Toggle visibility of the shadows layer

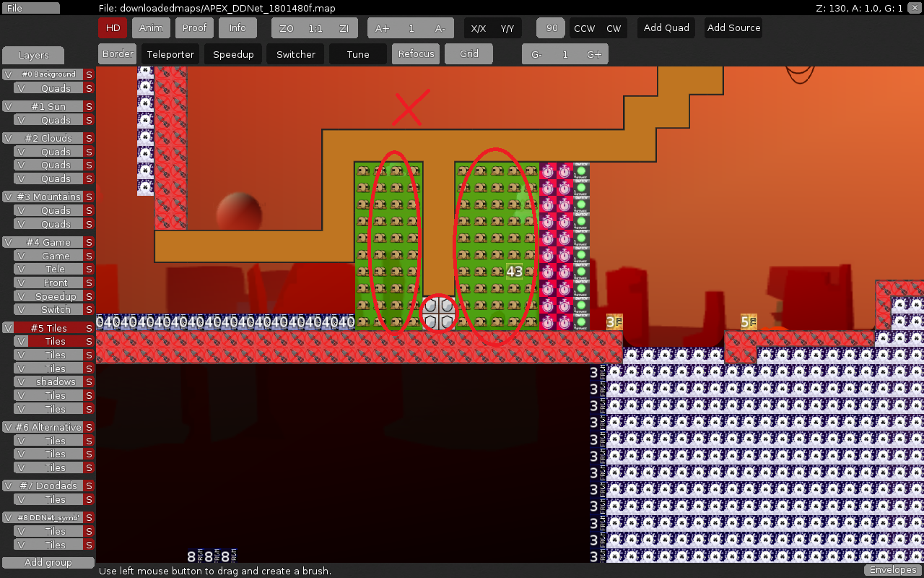tap(21, 381)
